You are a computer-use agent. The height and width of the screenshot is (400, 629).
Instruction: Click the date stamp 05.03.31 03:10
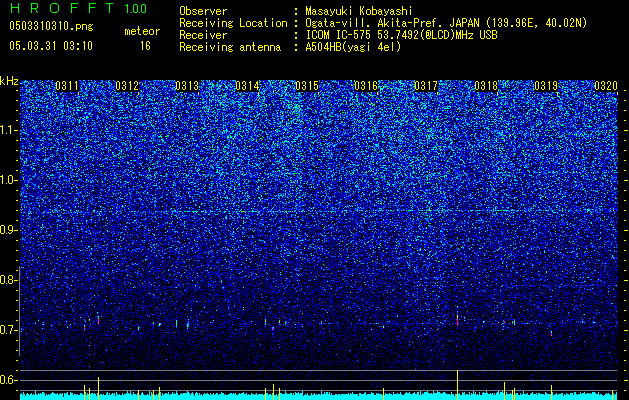pyautogui.click(x=51, y=46)
